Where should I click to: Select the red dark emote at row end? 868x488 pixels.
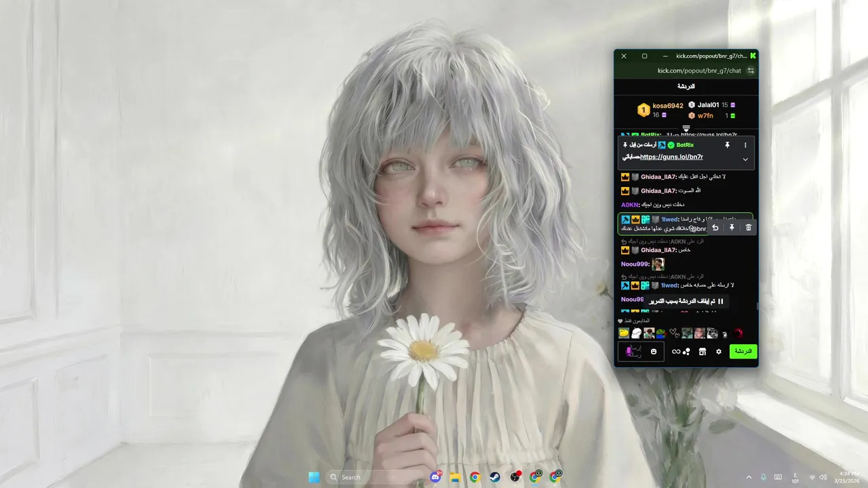coord(738,333)
